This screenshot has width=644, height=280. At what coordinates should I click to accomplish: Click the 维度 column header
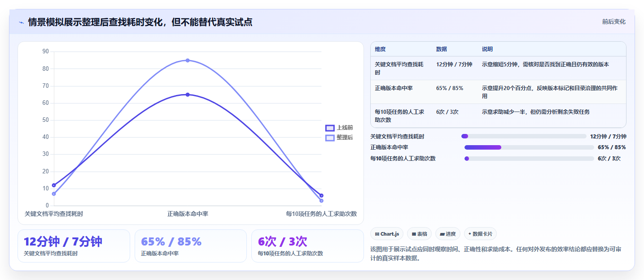pos(380,49)
